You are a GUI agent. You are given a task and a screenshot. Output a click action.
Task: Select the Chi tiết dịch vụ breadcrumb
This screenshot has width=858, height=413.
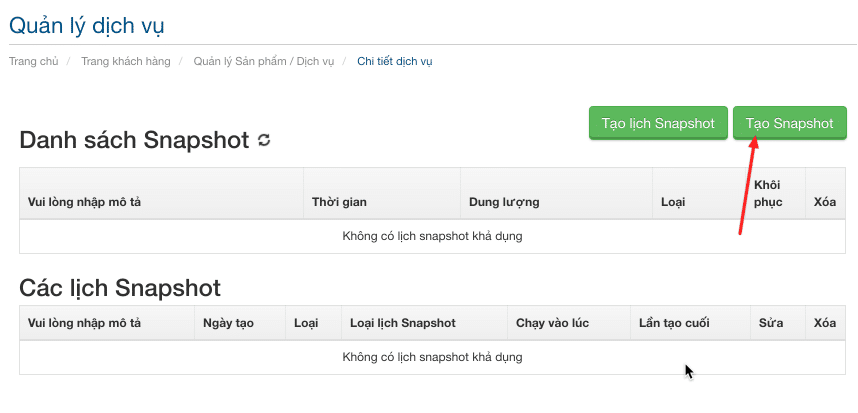395,61
